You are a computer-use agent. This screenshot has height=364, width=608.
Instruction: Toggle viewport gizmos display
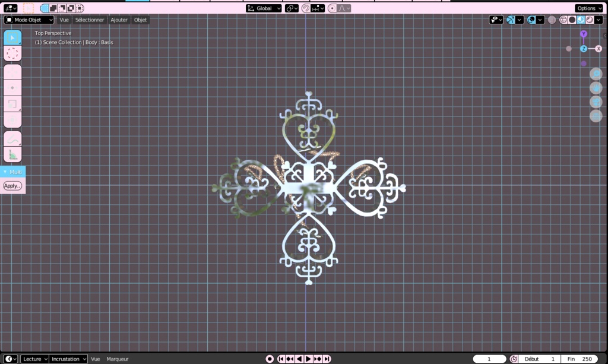coord(511,20)
